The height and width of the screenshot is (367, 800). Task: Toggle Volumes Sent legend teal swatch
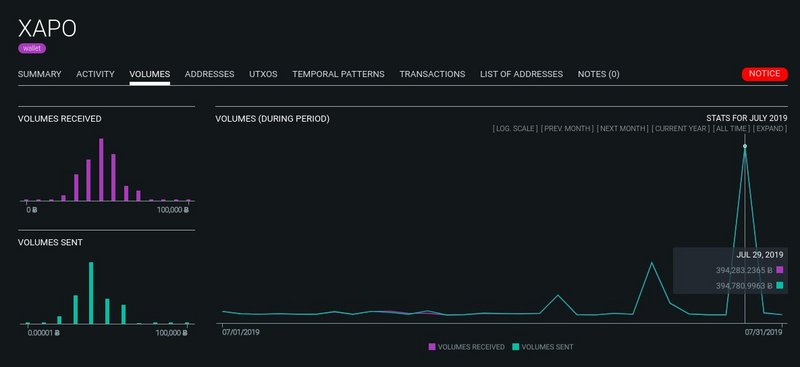coord(515,347)
